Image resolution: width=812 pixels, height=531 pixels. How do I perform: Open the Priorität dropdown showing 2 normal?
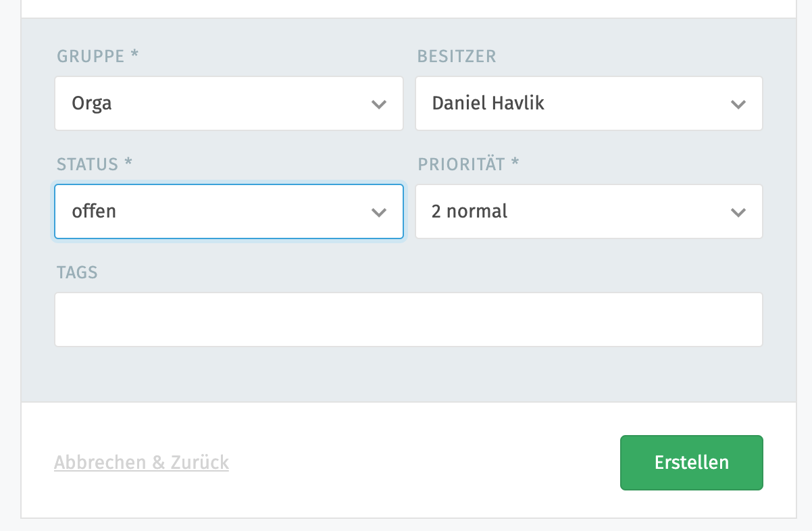pyautogui.click(x=574, y=211)
